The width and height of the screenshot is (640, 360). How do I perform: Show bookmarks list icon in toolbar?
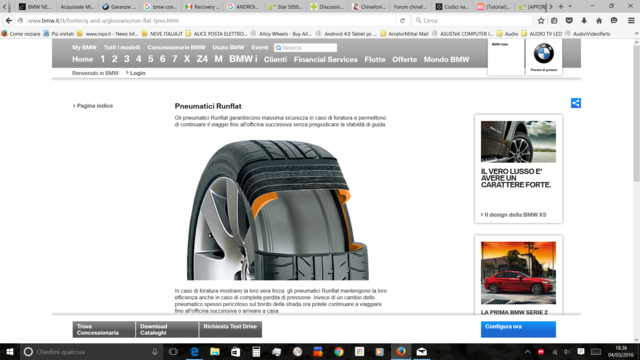click(554, 20)
